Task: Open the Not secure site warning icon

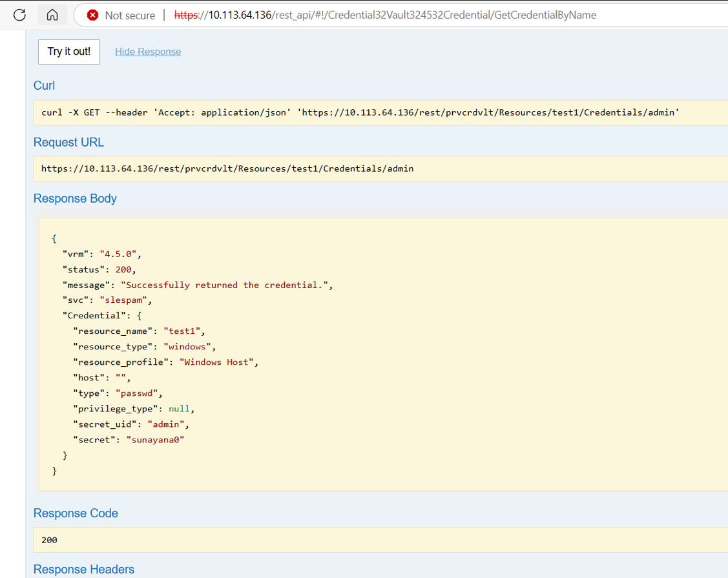Action: (93, 15)
